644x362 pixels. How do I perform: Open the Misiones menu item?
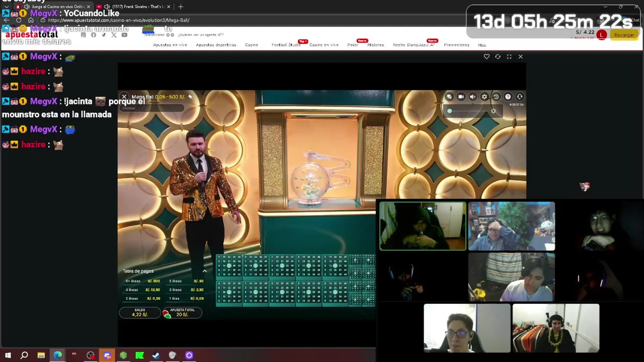coord(375,45)
